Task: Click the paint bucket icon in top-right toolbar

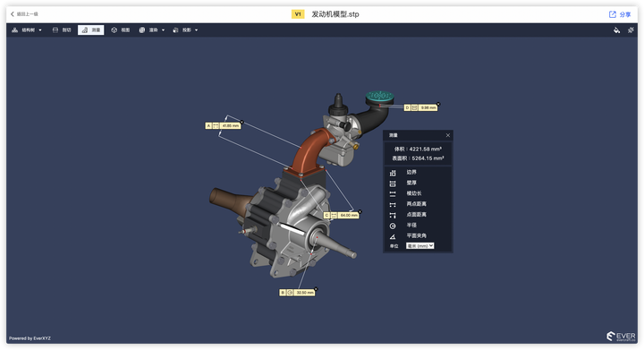Action: pos(616,30)
